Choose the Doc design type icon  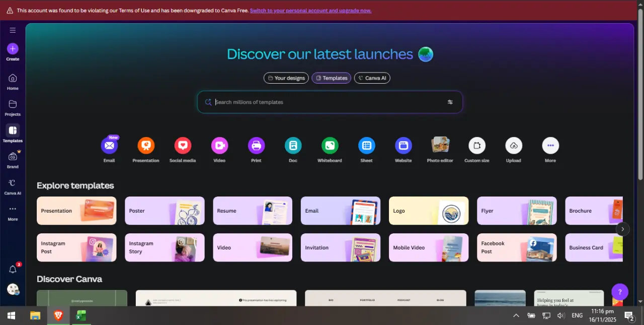pos(293,146)
